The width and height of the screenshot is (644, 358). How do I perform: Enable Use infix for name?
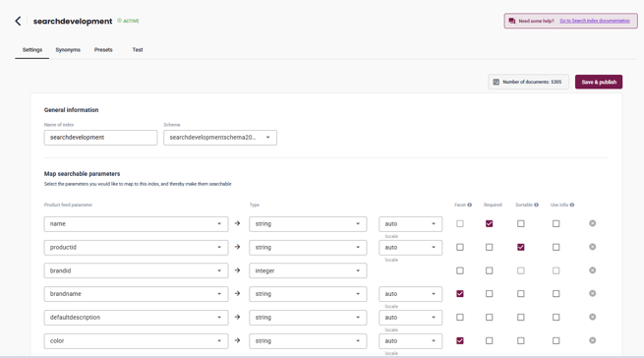coord(556,223)
